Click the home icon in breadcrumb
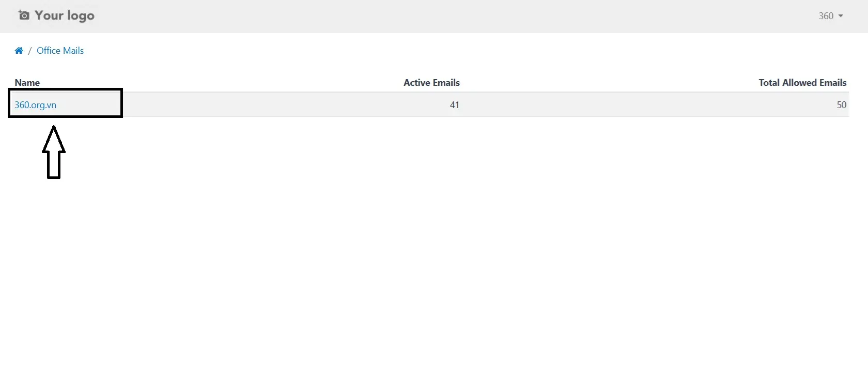The image size is (868, 374). 19,51
